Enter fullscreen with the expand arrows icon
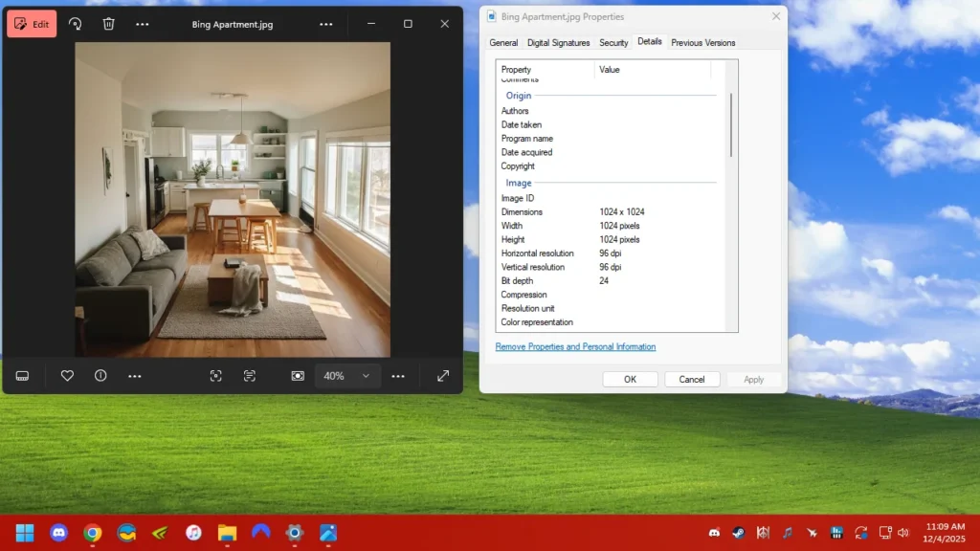980x551 pixels. (x=443, y=376)
